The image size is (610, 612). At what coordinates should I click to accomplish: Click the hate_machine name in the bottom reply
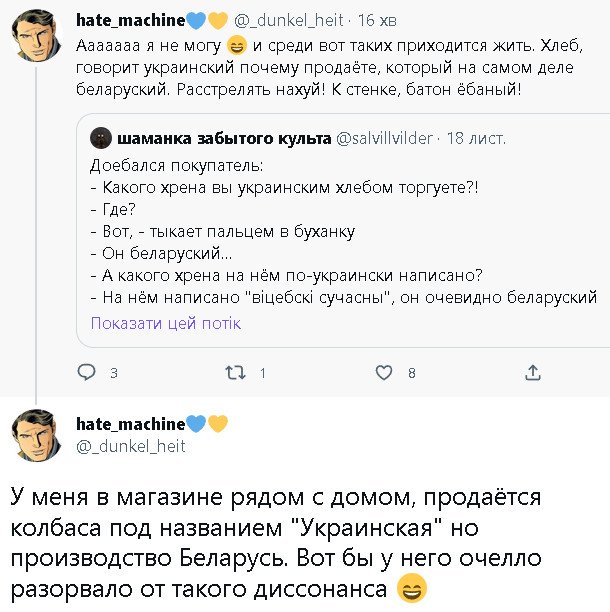click(x=131, y=424)
